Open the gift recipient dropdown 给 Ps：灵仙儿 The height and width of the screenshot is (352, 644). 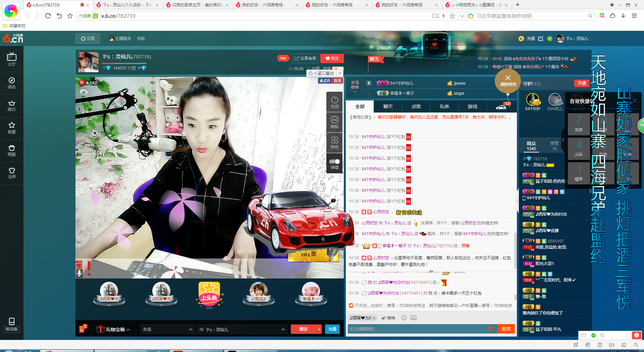[242, 329]
